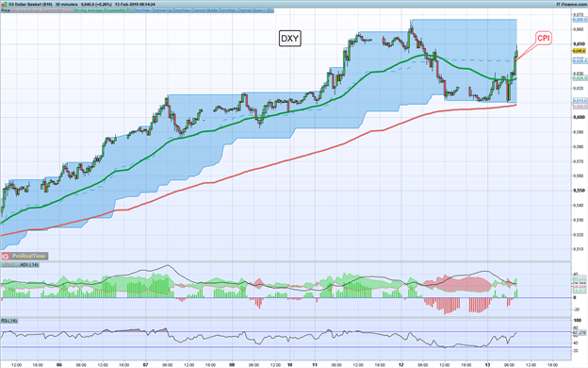Click the -20 level on the ADX axis
588x368 pixels.
point(577,309)
